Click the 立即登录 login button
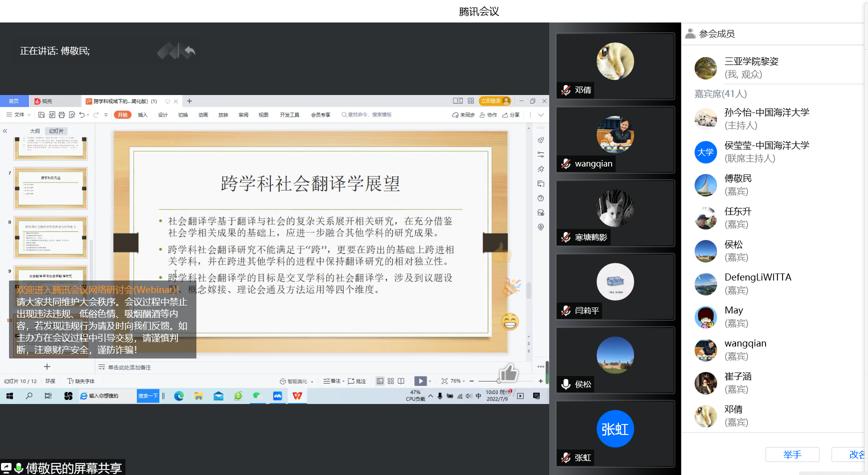The image size is (868, 475). (495, 101)
